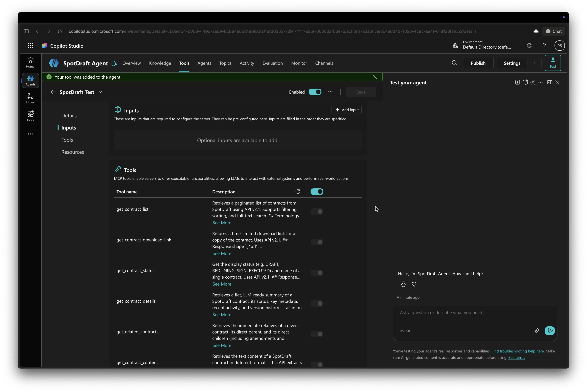Go back from SpotDraft Test

[x=53, y=92]
